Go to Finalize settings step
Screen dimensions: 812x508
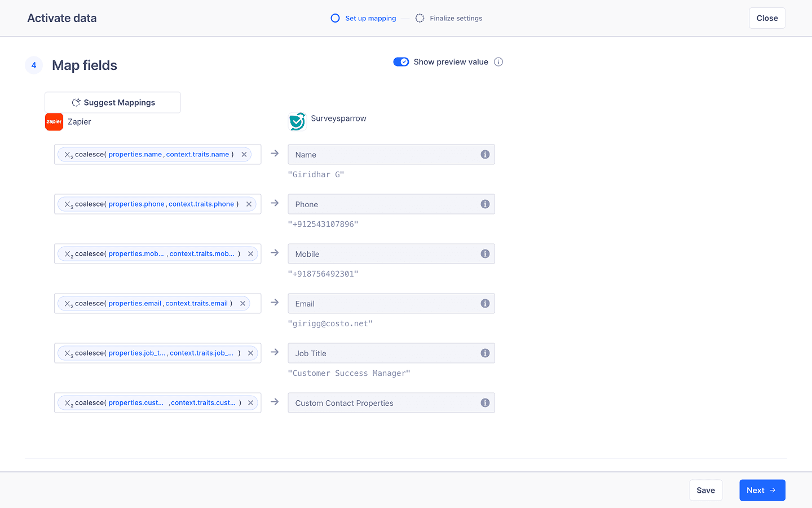coord(449,18)
